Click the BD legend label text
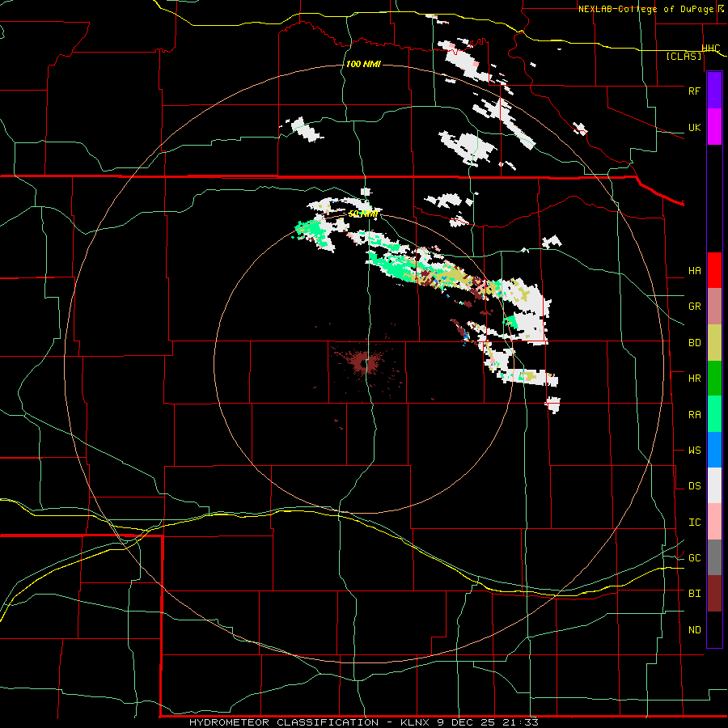This screenshot has height=728, width=728. tap(694, 343)
